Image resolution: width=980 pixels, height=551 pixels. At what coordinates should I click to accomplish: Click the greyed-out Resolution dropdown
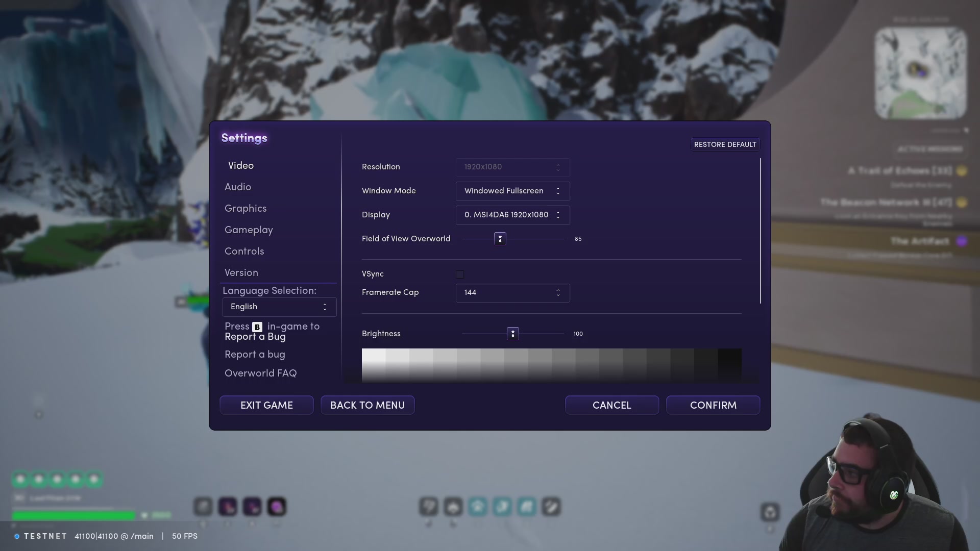[512, 167]
